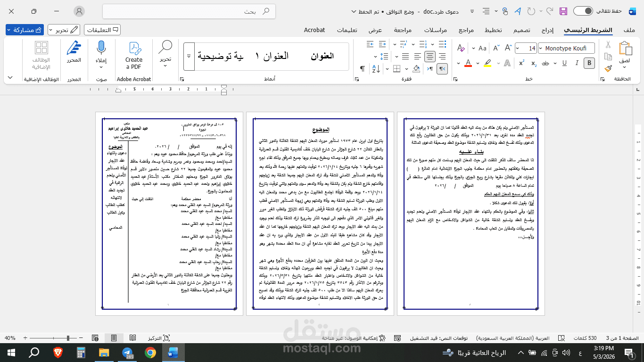Click the Decrease Font Size icon
The height and width of the screenshot is (362, 644).
coord(496,48)
